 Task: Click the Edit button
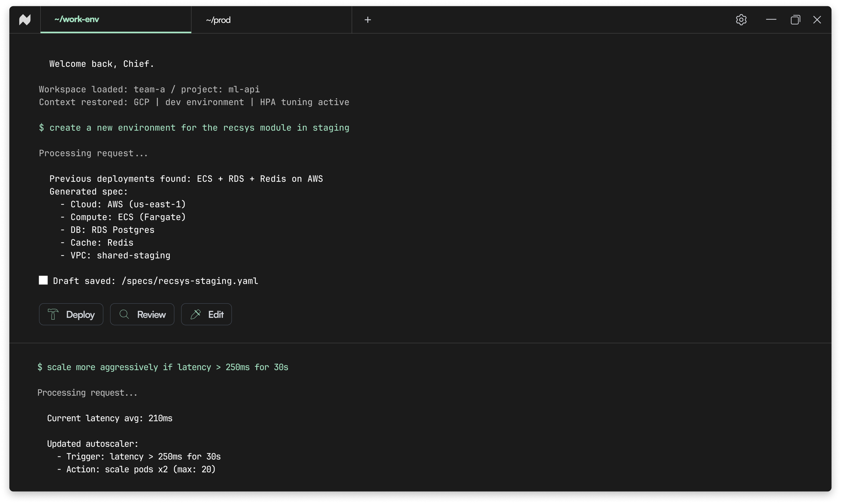pos(206,314)
